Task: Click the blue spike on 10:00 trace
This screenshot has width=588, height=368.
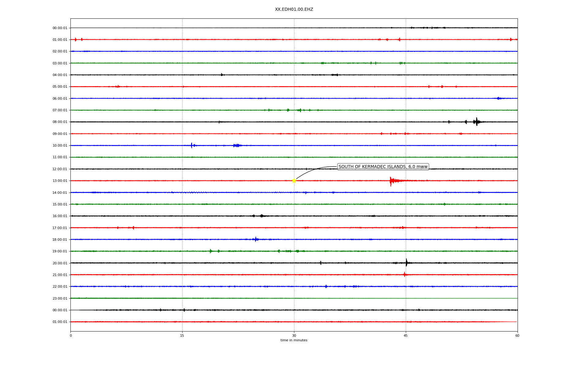Action: coord(192,145)
